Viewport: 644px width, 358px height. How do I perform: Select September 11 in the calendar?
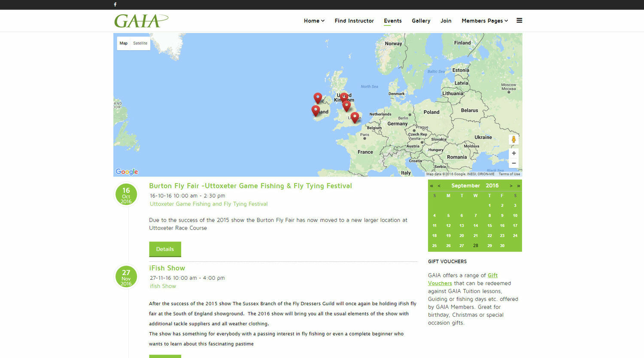(434, 226)
